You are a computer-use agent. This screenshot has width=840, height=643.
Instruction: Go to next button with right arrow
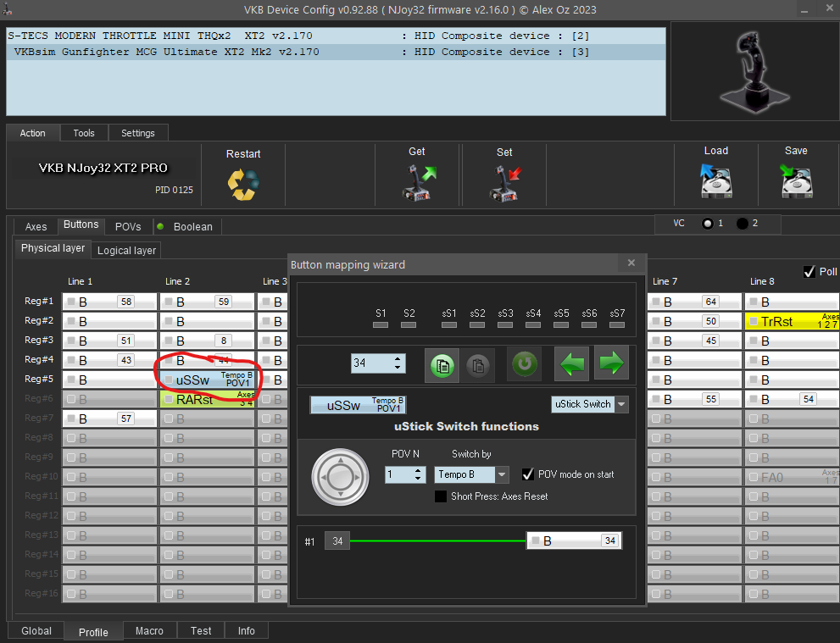(611, 364)
